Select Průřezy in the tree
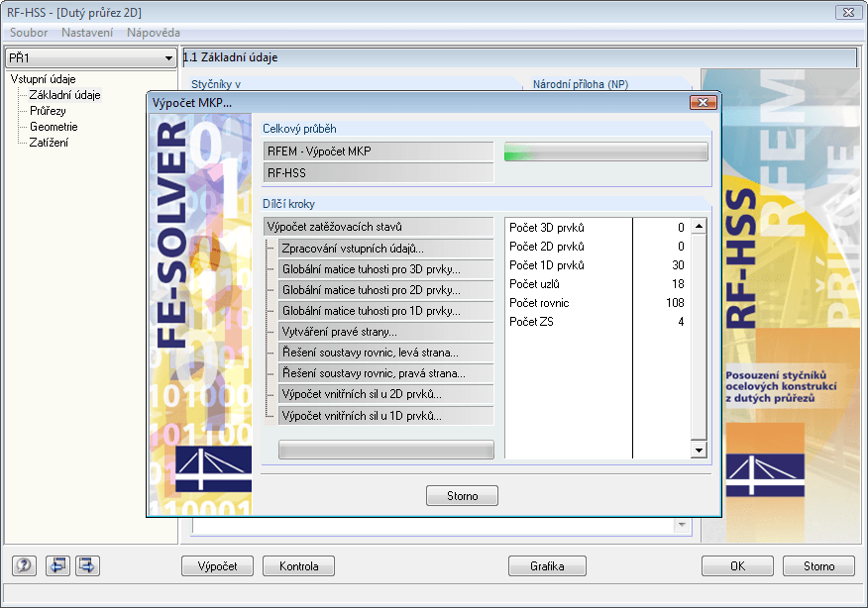Image resolution: width=868 pixels, height=608 pixels. [48, 111]
